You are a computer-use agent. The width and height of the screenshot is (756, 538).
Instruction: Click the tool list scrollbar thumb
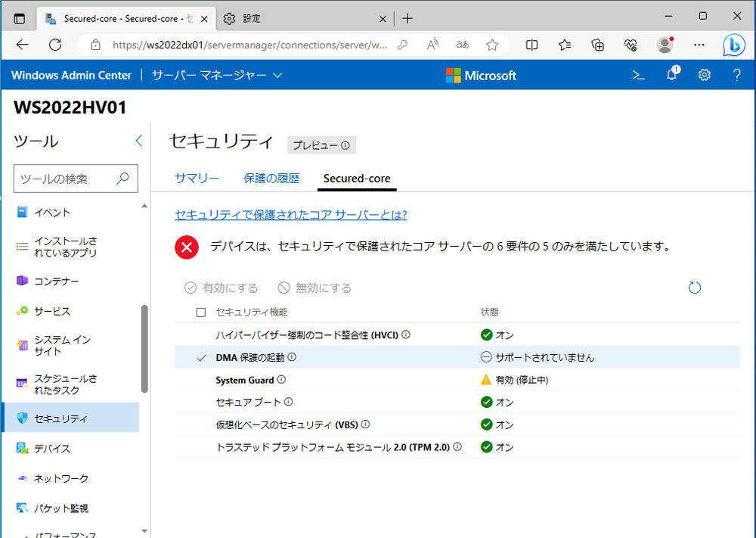pyautogui.click(x=144, y=349)
